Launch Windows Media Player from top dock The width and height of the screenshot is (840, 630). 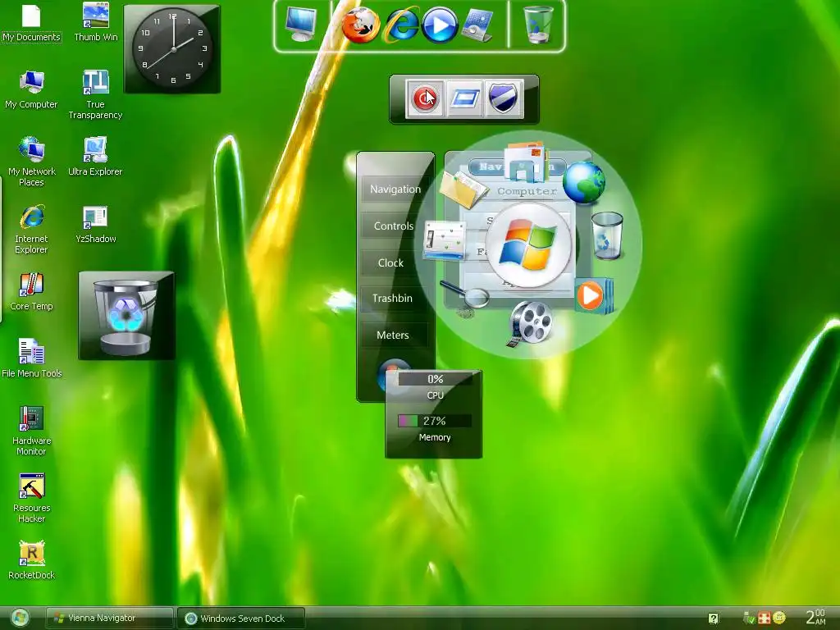click(440, 25)
